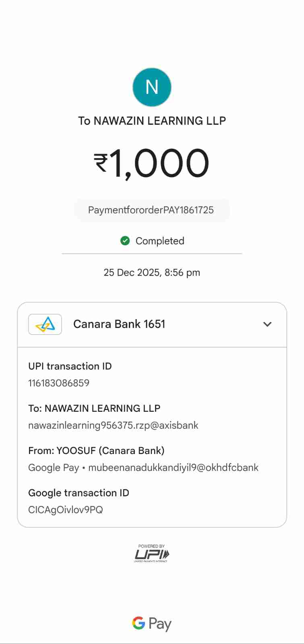Screen dimensions: 304x644
Task: Tap the teal N recipient avatar
Action: pos(152,87)
